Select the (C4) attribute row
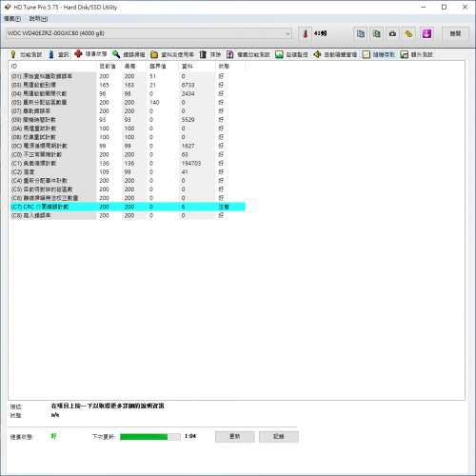The width and height of the screenshot is (476, 476). point(128,181)
